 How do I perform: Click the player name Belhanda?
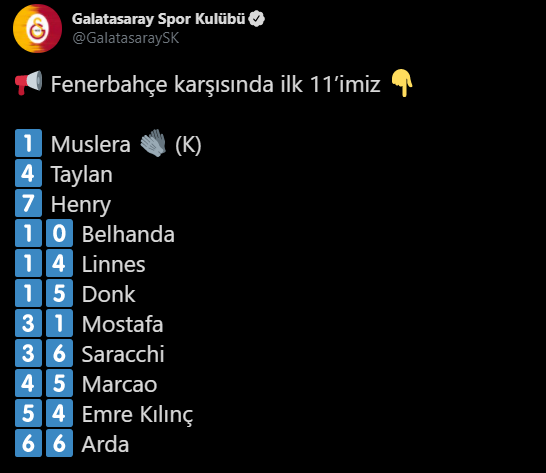(x=128, y=234)
